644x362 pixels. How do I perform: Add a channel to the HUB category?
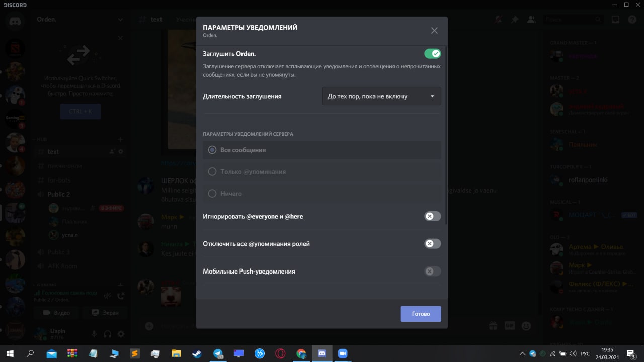click(x=120, y=139)
